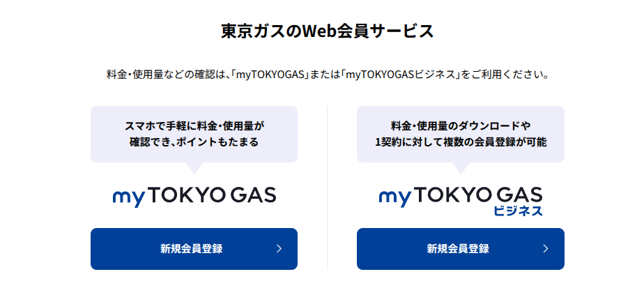Image resolution: width=644 pixels, height=288 pixels.
Task: Click 「myTOKYOGAS」 in the description sentence
Action: [273, 74]
